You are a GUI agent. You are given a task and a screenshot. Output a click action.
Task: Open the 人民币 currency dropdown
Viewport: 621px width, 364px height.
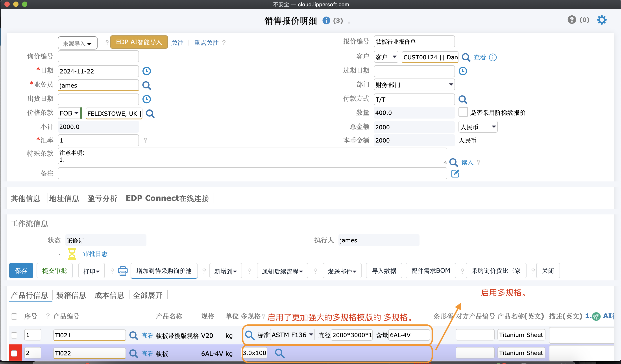[478, 127]
